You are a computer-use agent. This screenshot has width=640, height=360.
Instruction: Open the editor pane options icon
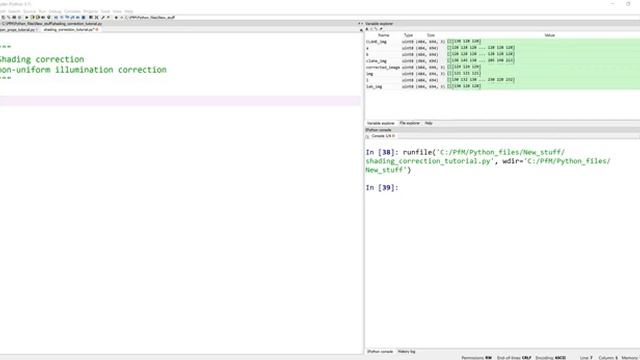361,30
